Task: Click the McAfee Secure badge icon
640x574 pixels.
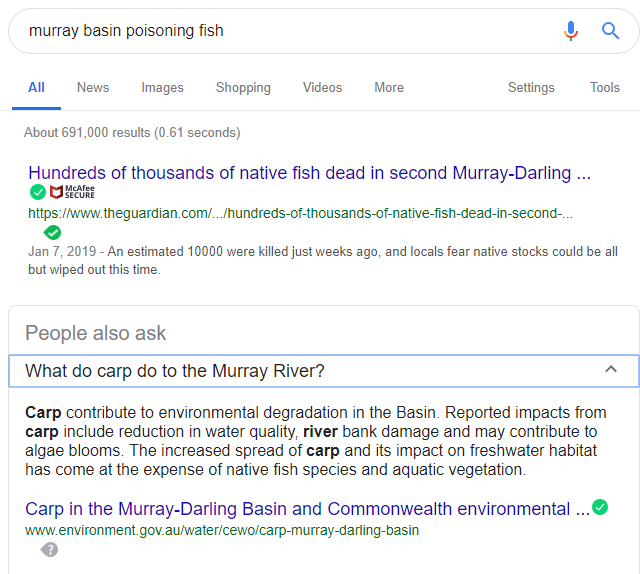Action: pos(73,192)
